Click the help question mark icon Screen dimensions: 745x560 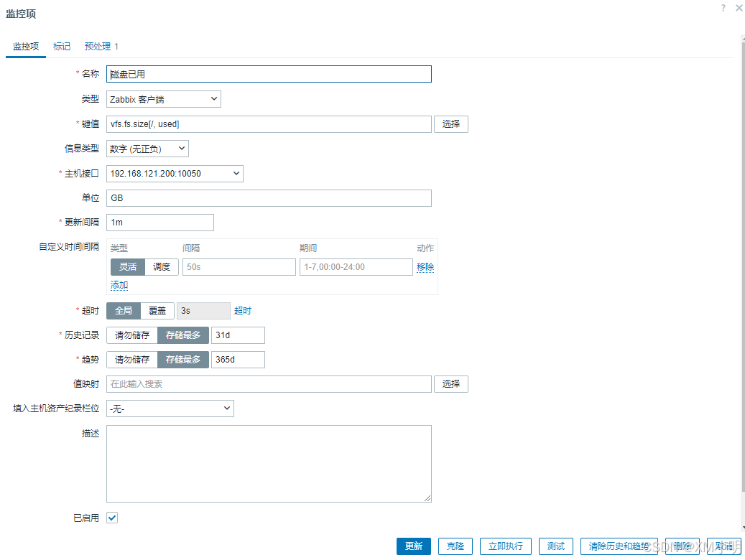pyautogui.click(x=723, y=8)
